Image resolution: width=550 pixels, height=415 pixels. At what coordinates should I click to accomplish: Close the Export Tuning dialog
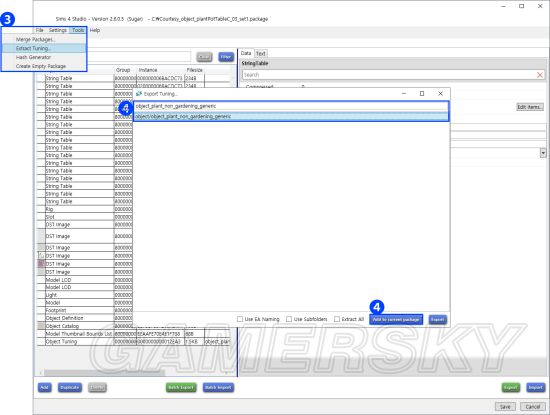point(440,94)
